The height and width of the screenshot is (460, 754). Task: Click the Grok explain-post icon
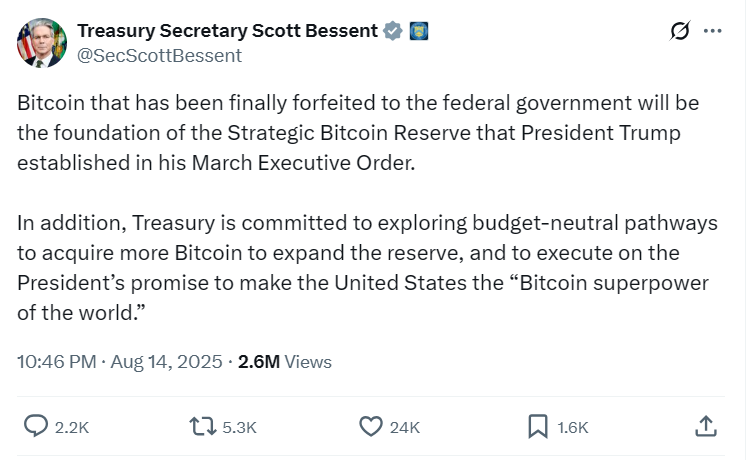[679, 31]
